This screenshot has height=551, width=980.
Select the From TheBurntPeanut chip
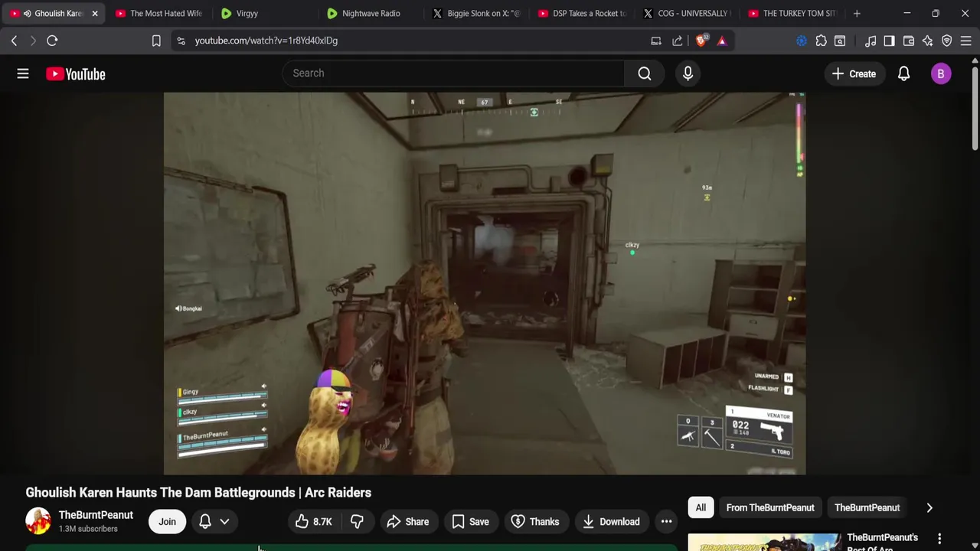click(x=770, y=508)
